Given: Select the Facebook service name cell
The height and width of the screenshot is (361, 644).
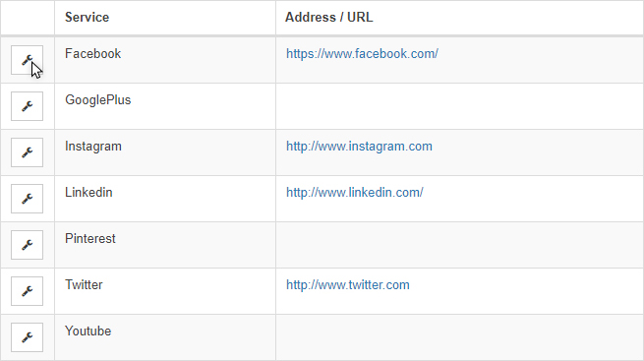Looking at the screenshot, I should tap(165, 60).
